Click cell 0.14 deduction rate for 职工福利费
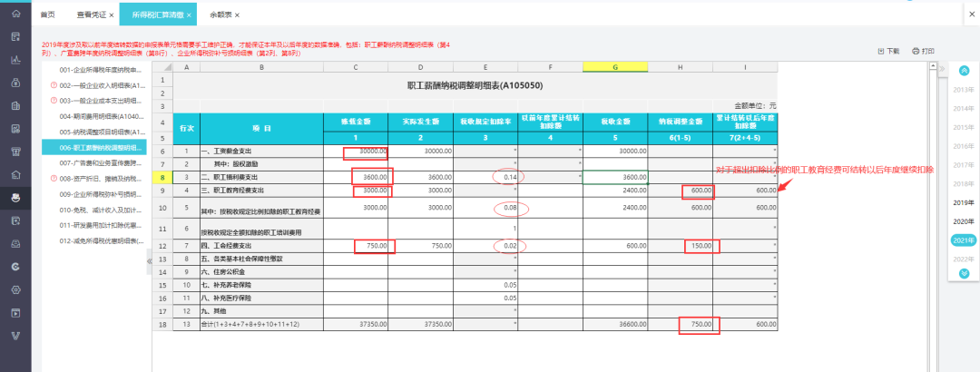980x372 pixels. pos(485,178)
